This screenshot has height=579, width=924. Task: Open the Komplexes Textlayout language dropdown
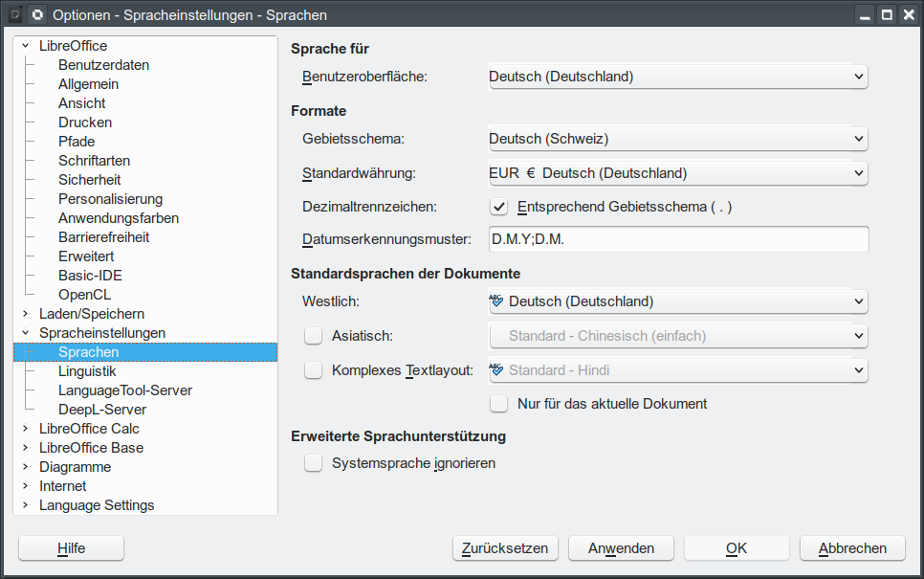click(x=677, y=370)
